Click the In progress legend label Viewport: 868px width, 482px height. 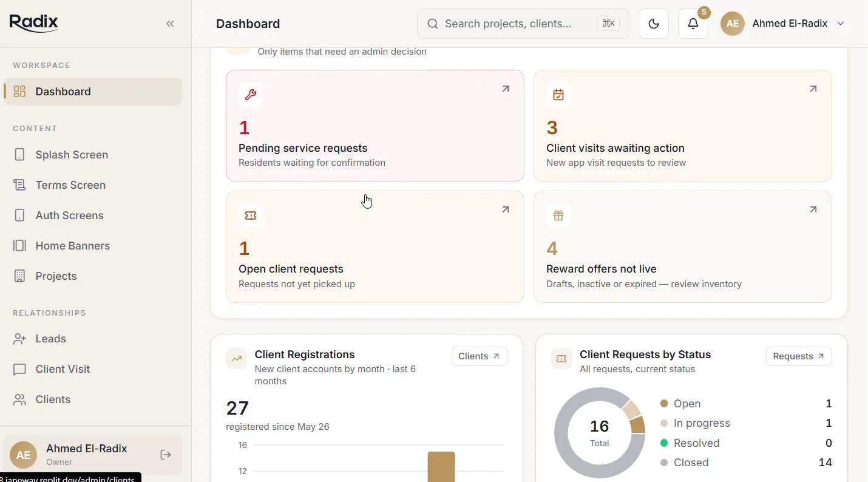702,423
